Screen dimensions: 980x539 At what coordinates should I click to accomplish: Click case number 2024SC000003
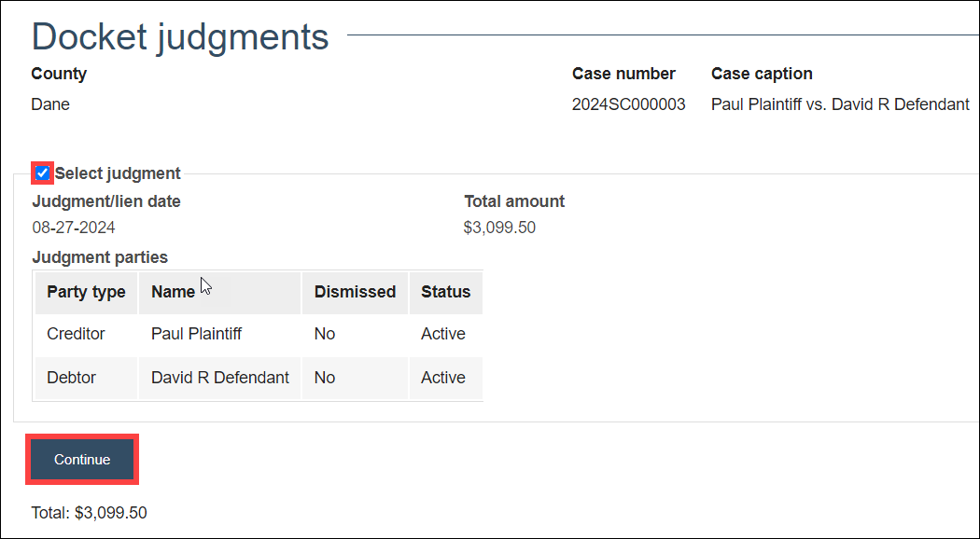tap(628, 104)
